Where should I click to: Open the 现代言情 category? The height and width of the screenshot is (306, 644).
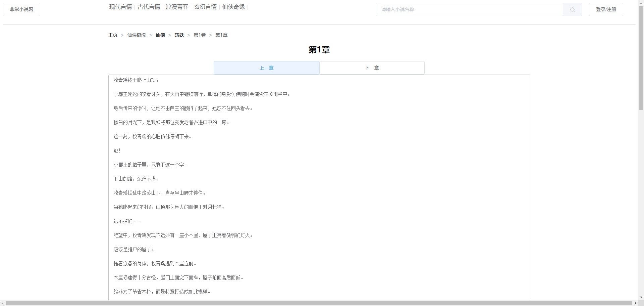click(x=120, y=7)
